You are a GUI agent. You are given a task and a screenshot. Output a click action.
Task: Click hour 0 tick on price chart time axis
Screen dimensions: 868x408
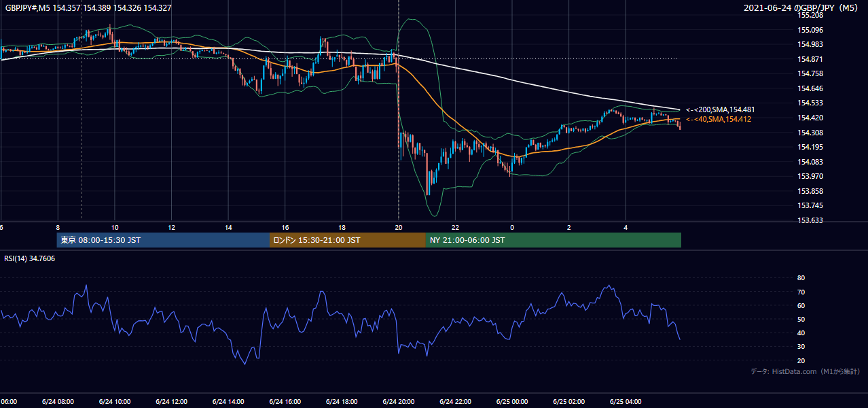coord(512,228)
